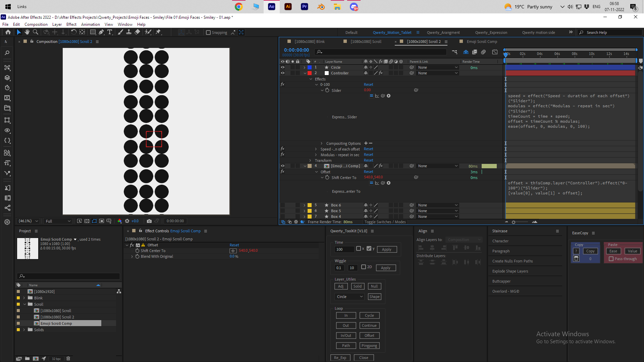This screenshot has width=644, height=362.
Task: Open the Effect menu
Action: coord(71,24)
